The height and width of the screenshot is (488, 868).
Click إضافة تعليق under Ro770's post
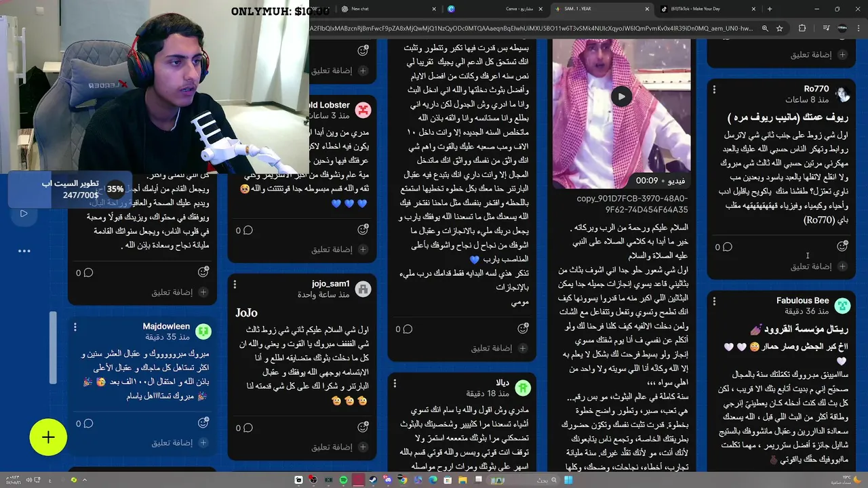tap(811, 266)
